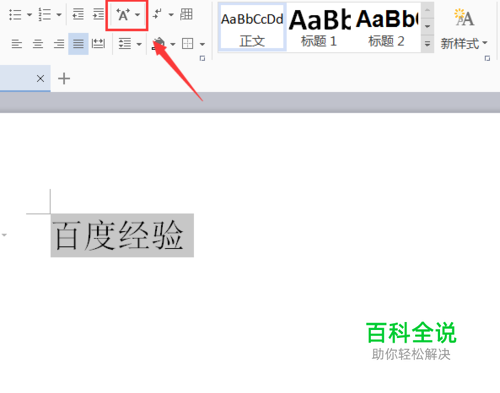The image size is (500, 393).
Task: Apply bullet list formatting
Action: tap(15, 15)
